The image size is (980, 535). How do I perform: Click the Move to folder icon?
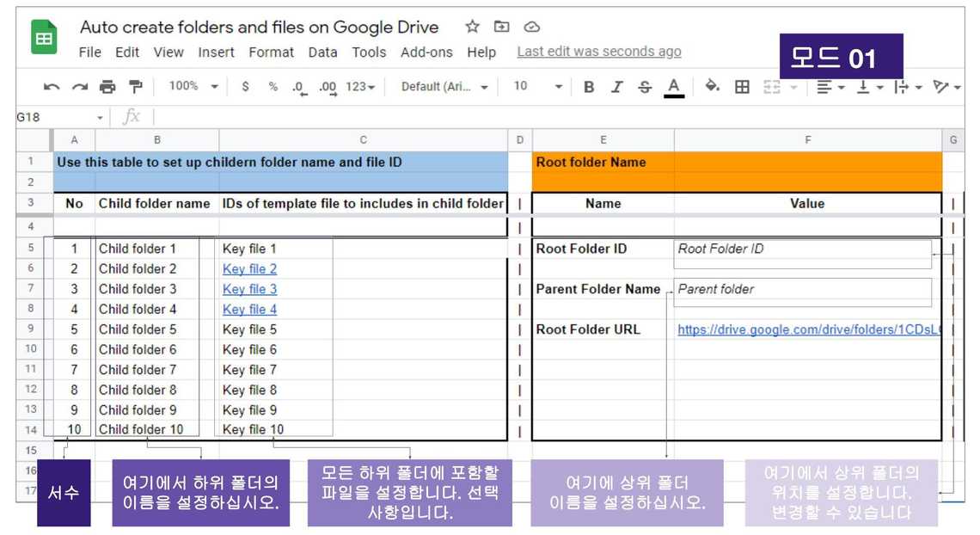(x=502, y=27)
